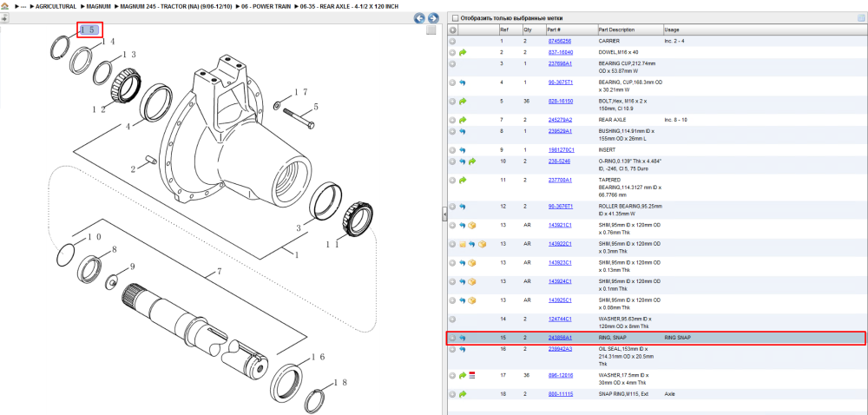The height and width of the screenshot is (415, 868).
Task: Open MAGNUM breadcrumb
Action: 99,7
